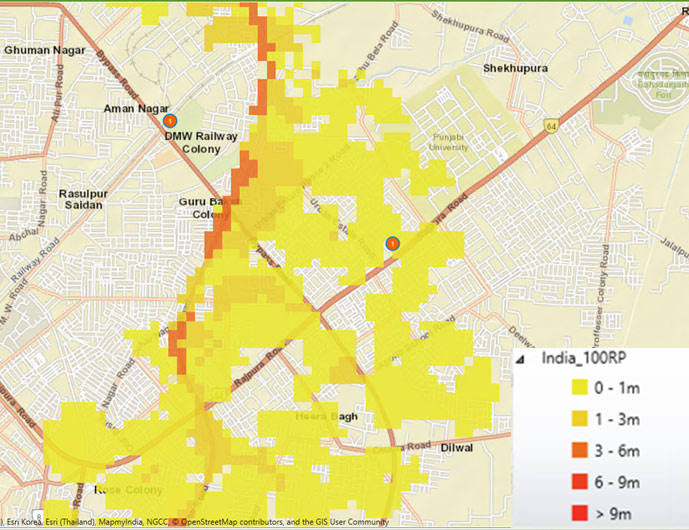The image size is (689, 530).
Task: Click the > 9m legend label
Action: point(613,514)
